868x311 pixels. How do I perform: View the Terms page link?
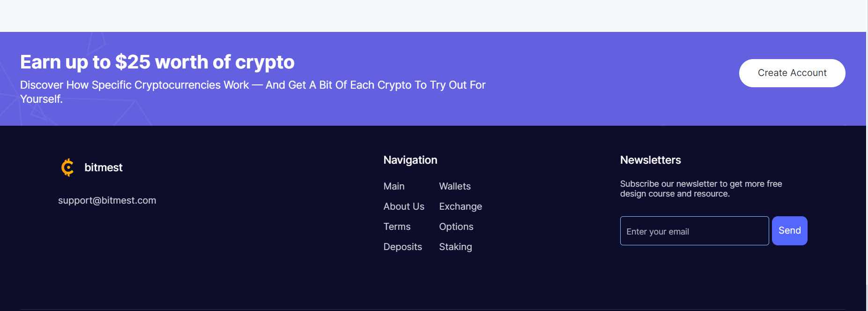396,227
